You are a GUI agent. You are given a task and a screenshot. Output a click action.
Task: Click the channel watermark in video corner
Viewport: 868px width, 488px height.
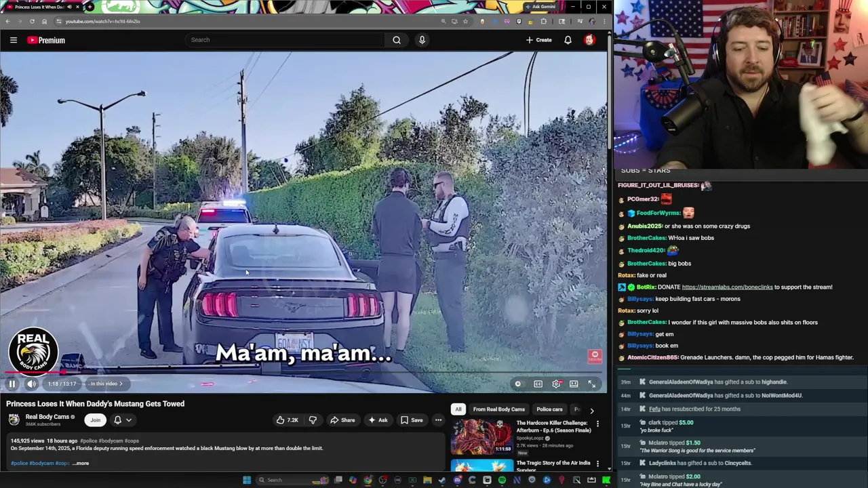coord(595,355)
